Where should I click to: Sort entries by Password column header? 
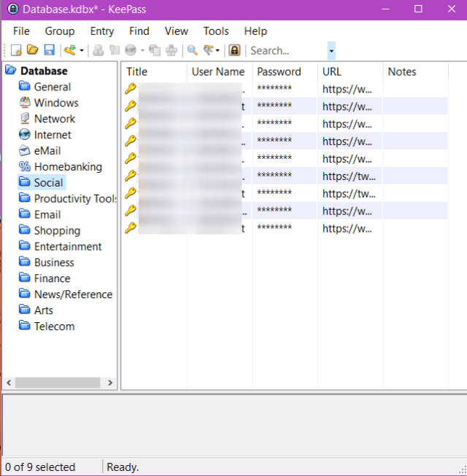[x=285, y=72]
